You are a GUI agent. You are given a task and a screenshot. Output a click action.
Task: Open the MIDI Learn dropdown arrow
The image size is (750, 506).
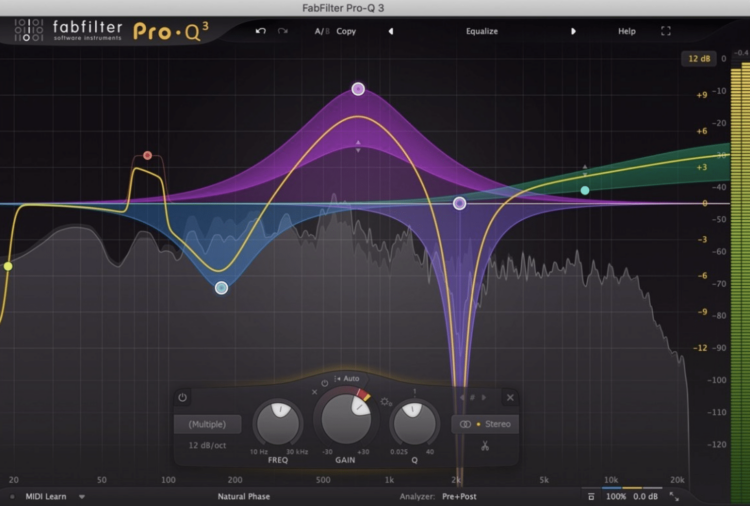coord(81,497)
